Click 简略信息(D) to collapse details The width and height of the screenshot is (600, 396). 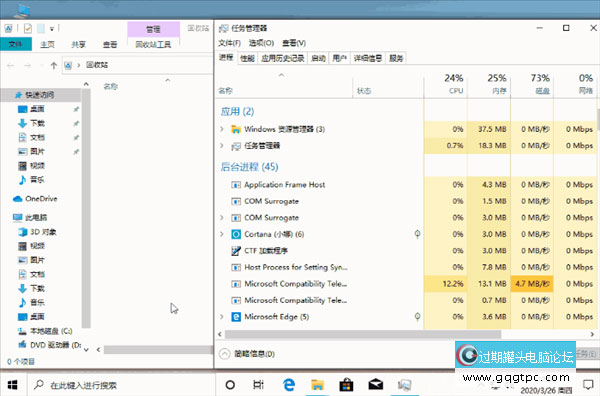247,354
